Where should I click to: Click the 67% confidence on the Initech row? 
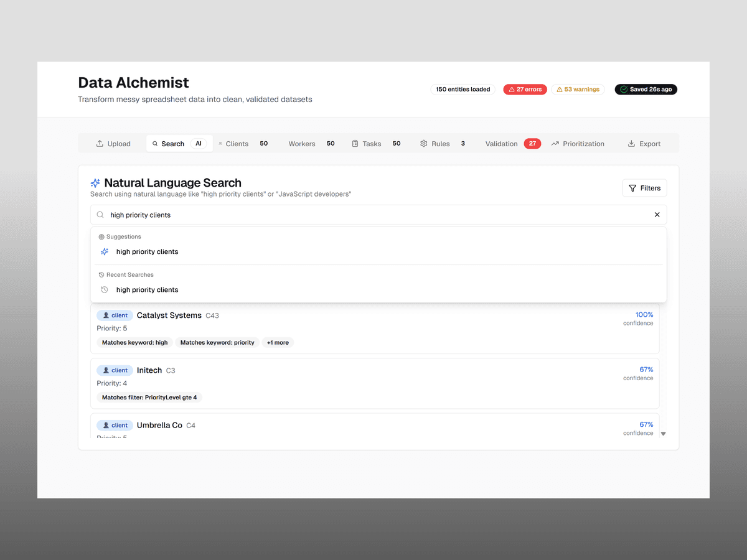[x=646, y=370]
